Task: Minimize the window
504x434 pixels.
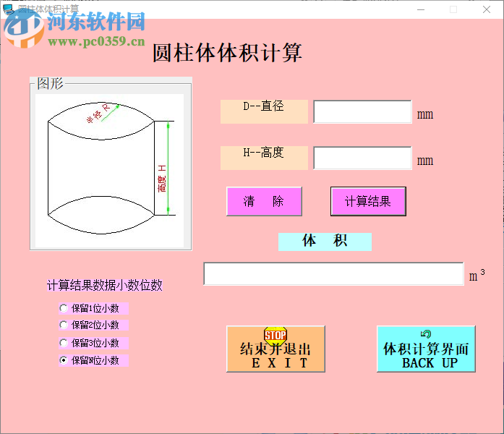Action: [421, 9]
